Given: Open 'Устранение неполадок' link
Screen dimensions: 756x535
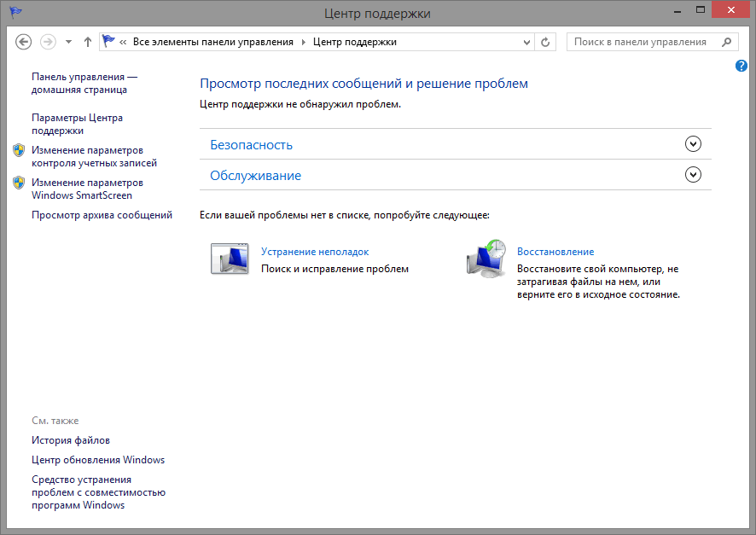Looking at the screenshot, I should click(314, 252).
